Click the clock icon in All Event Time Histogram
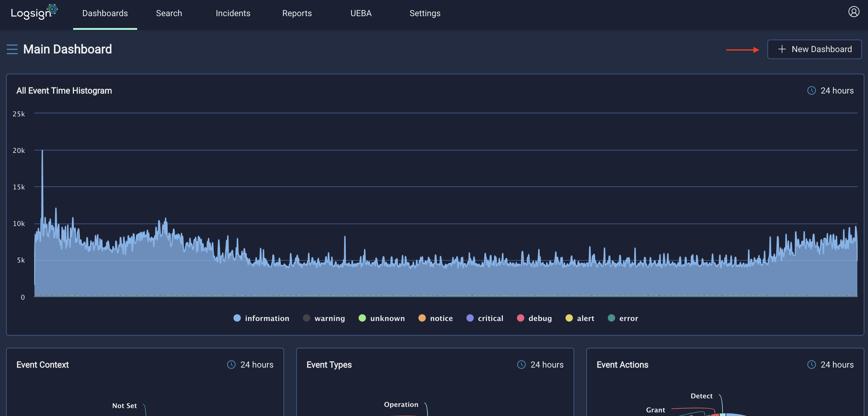 pyautogui.click(x=811, y=90)
